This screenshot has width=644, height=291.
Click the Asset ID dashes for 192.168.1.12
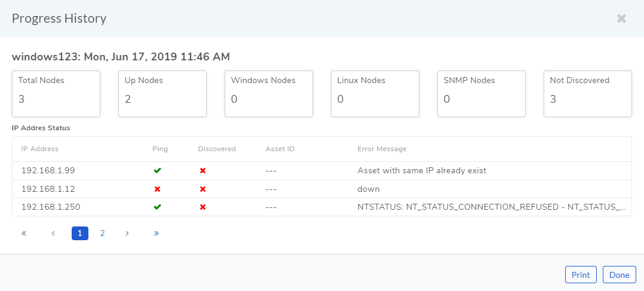(271, 189)
